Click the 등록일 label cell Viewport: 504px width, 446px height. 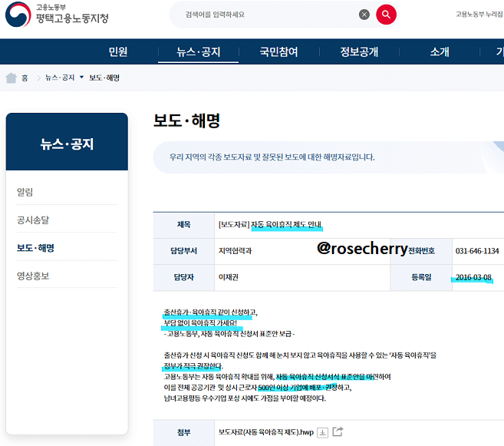(421, 277)
